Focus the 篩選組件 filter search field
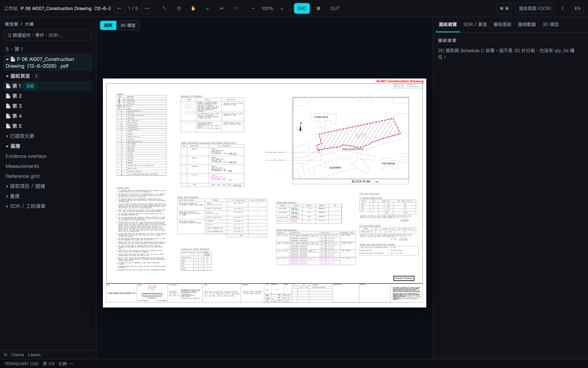This screenshot has height=368, width=588. 48,35
